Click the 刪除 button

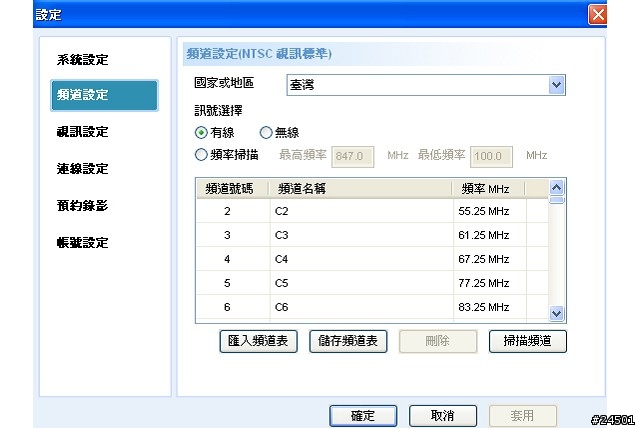pos(438,341)
